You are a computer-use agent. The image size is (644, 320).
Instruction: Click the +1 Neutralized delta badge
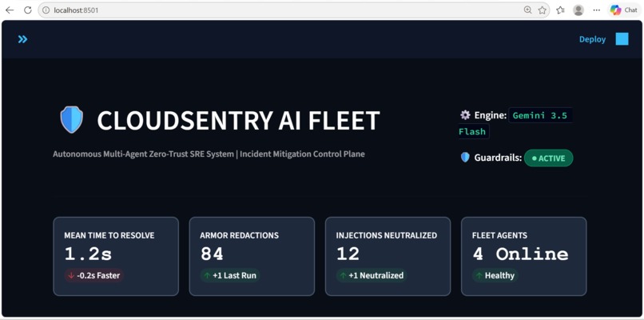click(372, 275)
